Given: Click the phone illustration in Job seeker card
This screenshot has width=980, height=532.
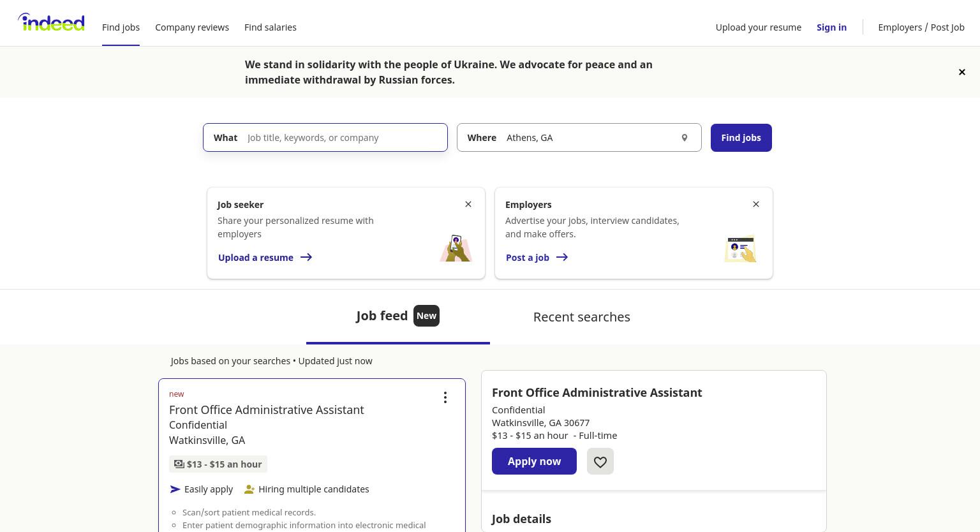Looking at the screenshot, I should [456, 248].
